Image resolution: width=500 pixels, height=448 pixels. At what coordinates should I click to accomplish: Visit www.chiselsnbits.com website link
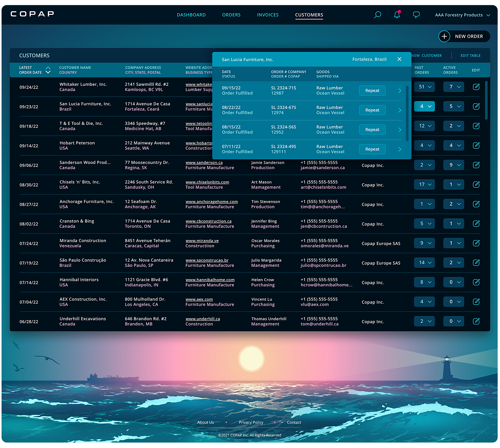coord(207,182)
